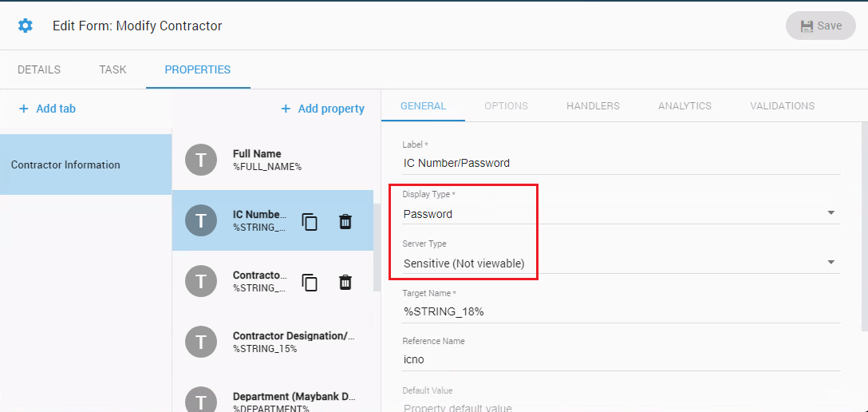Click the settings gear icon

click(x=26, y=26)
